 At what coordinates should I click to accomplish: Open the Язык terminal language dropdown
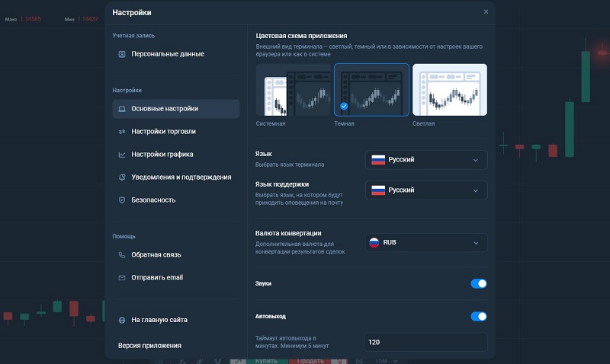[x=426, y=160]
